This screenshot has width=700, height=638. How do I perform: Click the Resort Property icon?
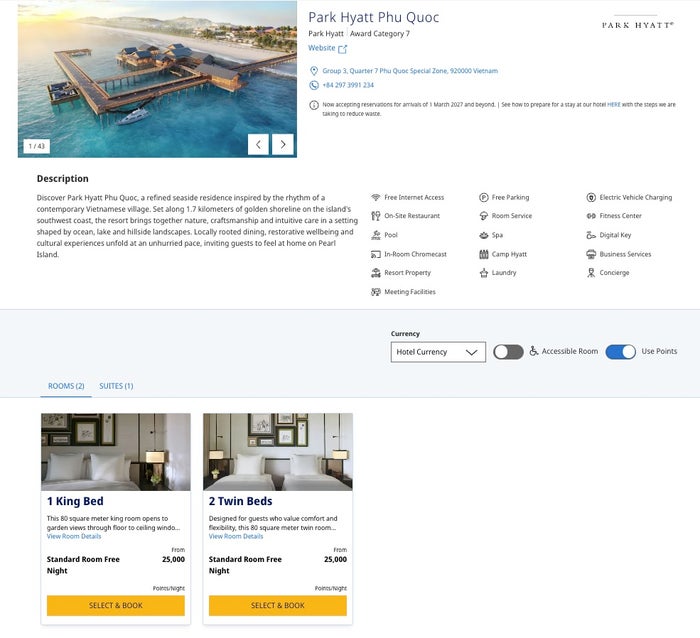pos(375,273)
